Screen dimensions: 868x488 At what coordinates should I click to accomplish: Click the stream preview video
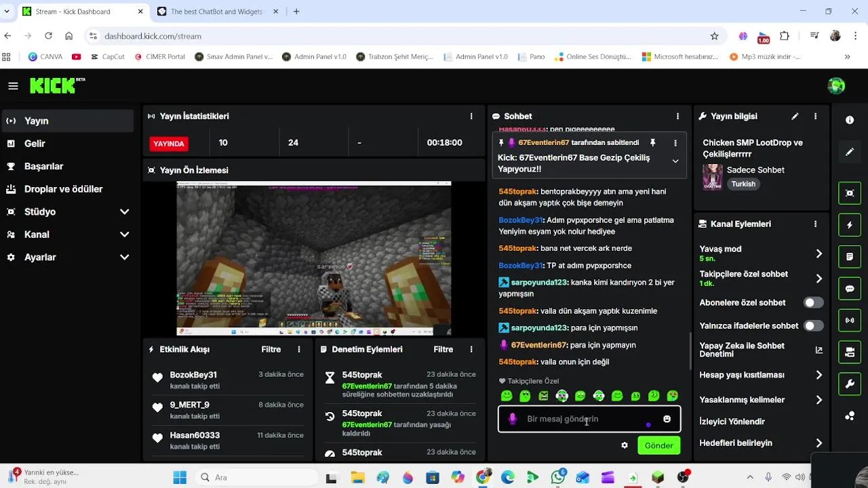tap(314, 258)
